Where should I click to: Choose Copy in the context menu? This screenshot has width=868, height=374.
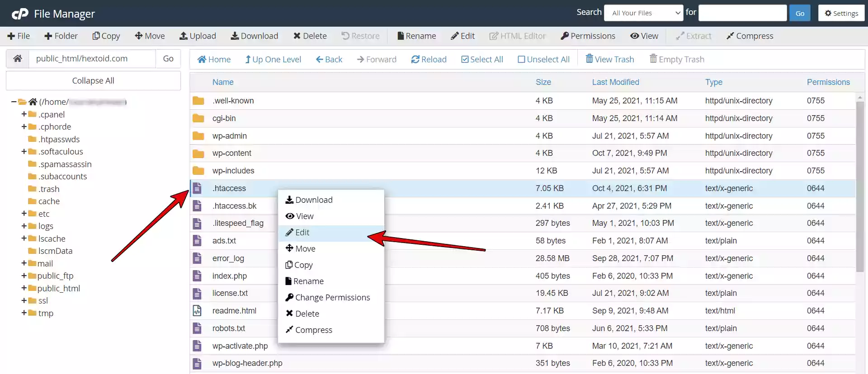(331, 265)
